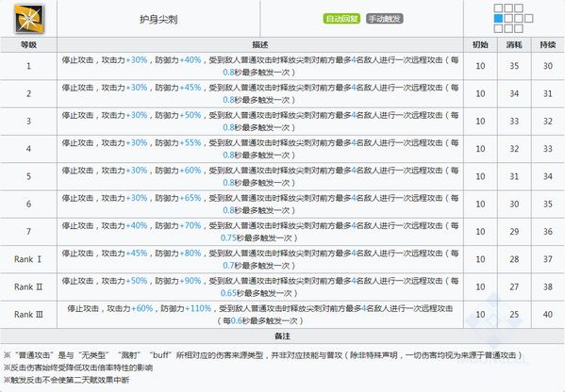The height and width of the screenshot is (392, 565).
Task: Click 持续 value 38 in Rank II row
Action: (x=548, y=286)
